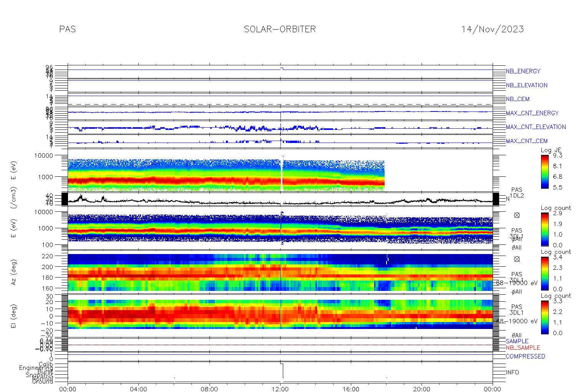Click the 2.3 color scale value
The image size is (581, 392).
point(558,268)
